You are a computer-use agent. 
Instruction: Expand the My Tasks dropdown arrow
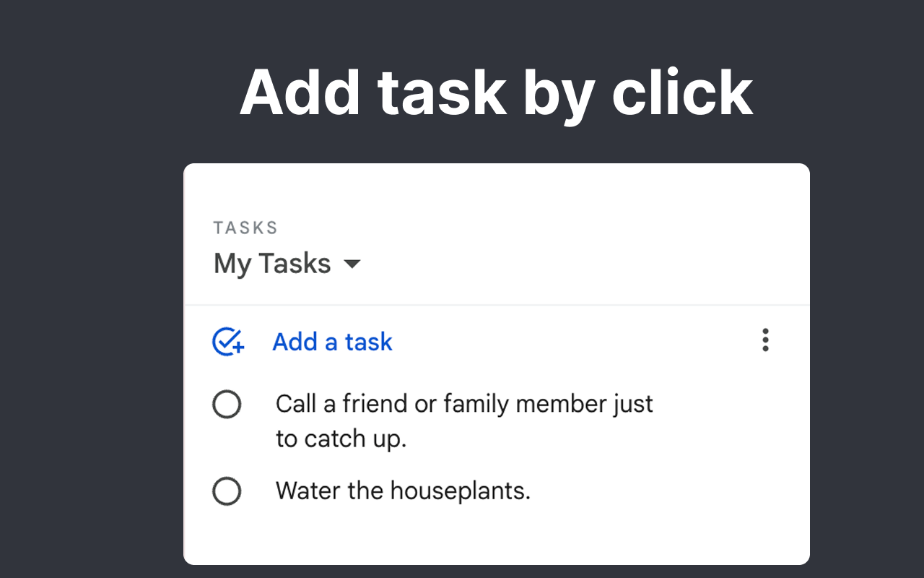click(352, 264)
